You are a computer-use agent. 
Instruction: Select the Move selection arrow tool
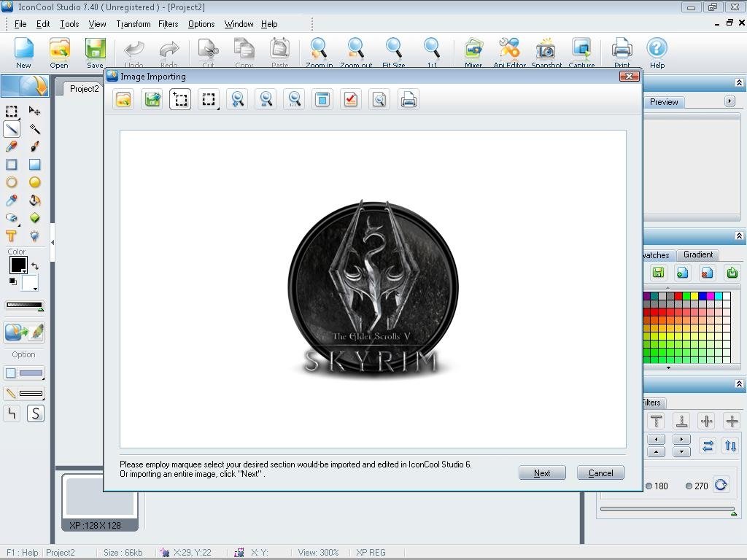tap(34, 111)
